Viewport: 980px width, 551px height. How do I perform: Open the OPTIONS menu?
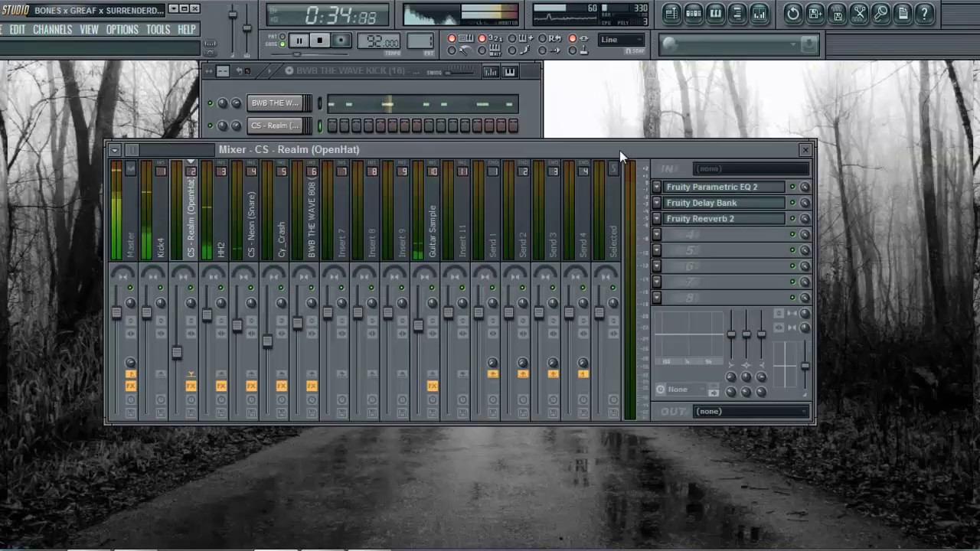click(122, 30)
